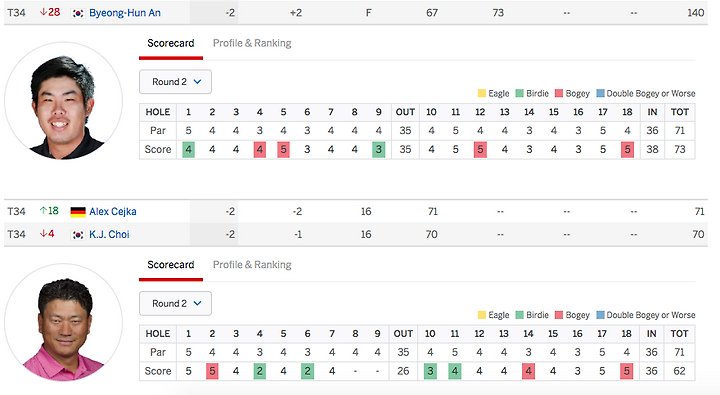Expand Round 2 dropdown for K.J. Choi
The height and width of the screenshot is (395, 720).
click(x=175, y=304)
